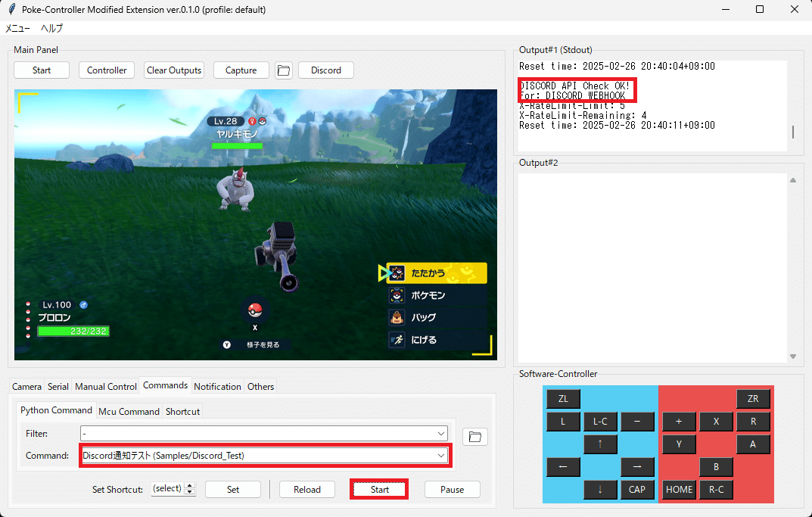Click the Output#2 scrollbar down arrow
The width and height of the screenshot is (812, 517).
(x=793, y=356)
